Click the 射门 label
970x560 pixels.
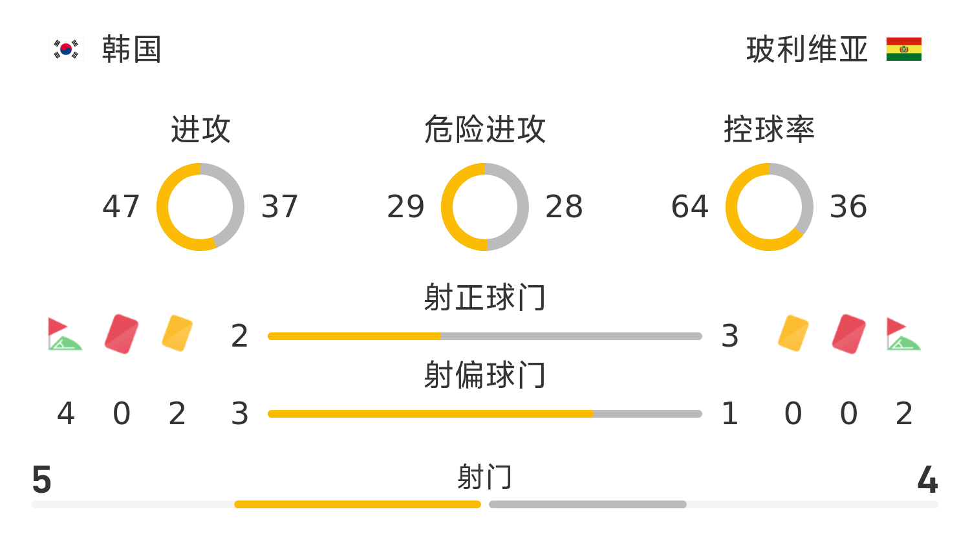pyautogui.click(x=485, y=478)
